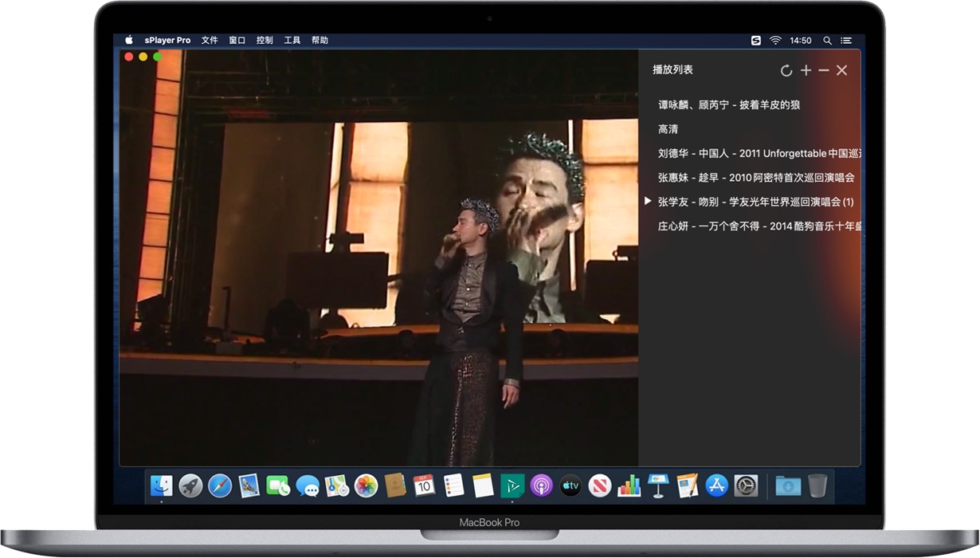Click the Sogou input method menu bar icon
This screenshot has width=980, height=558.
(755, 41)
